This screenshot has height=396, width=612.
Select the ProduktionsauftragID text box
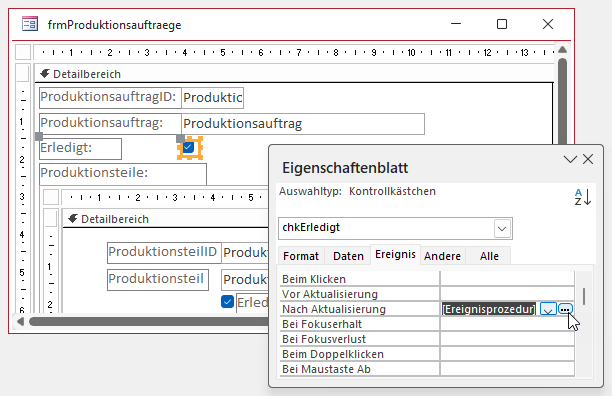213,98
